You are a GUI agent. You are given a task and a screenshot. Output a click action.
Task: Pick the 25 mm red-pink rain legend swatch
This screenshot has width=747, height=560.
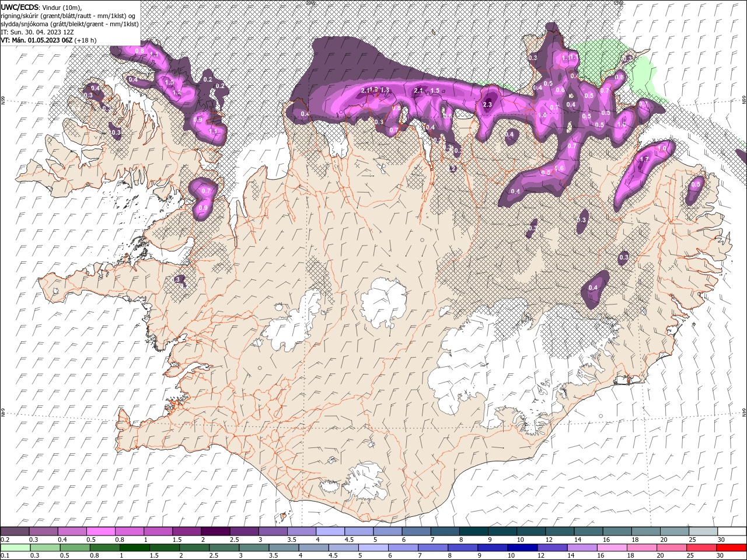pyautogui.click(x=701, y=548)
